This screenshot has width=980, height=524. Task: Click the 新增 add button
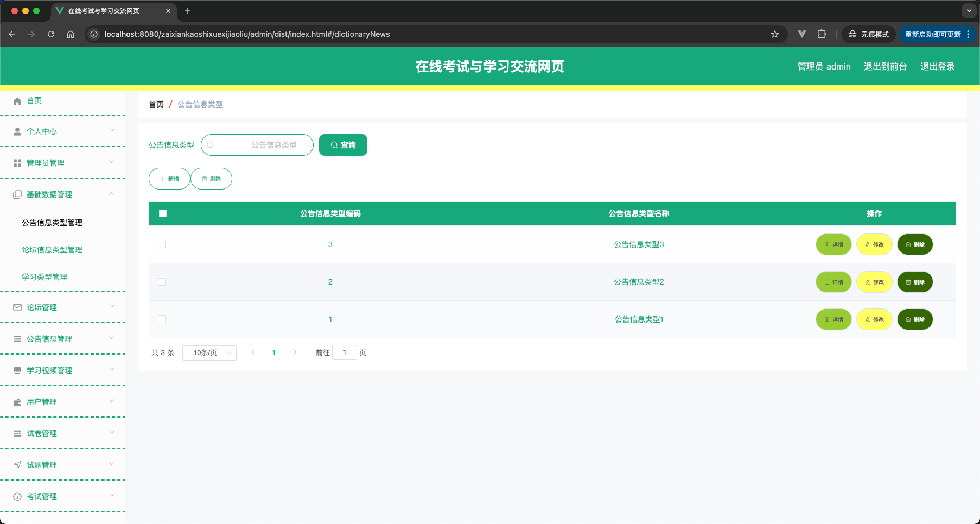[169, 179]
